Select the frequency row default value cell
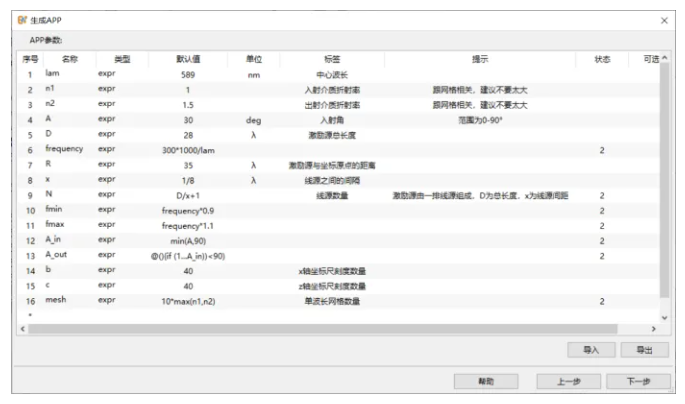This screenshot has width=685, height=404. coord(188,149)
